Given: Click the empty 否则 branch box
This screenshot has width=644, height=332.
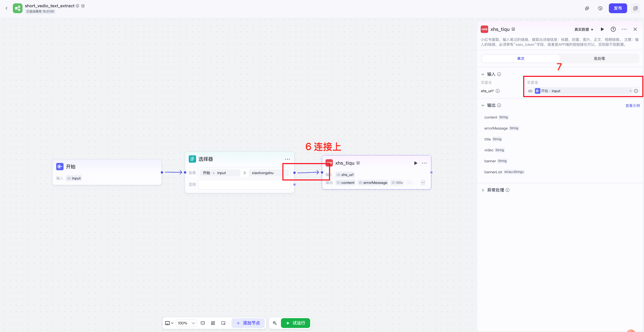Looking at the screenshot, I should [x=244, y=185].
